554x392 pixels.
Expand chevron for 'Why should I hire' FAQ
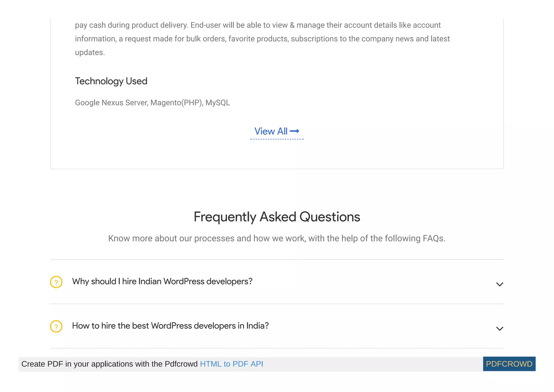pyautogui.click(x=499, y=284)
